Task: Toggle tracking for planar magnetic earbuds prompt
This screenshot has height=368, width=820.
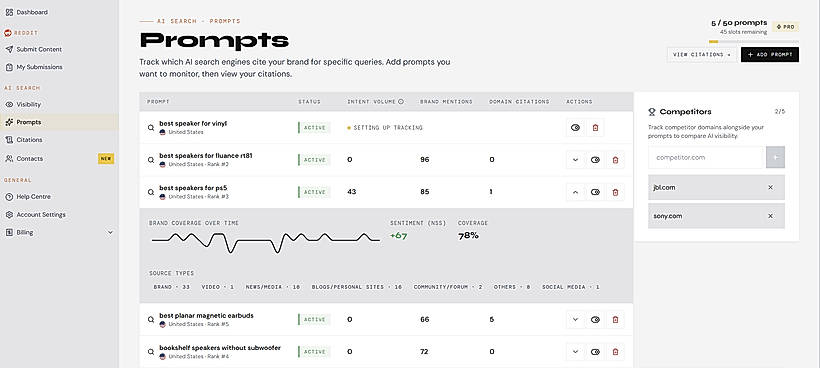Action: click(595, 319)
